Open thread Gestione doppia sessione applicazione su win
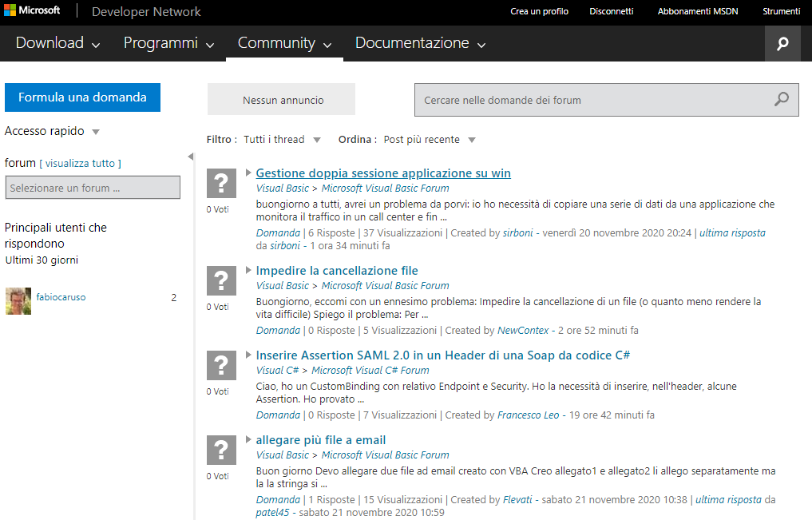 [383, 173]
